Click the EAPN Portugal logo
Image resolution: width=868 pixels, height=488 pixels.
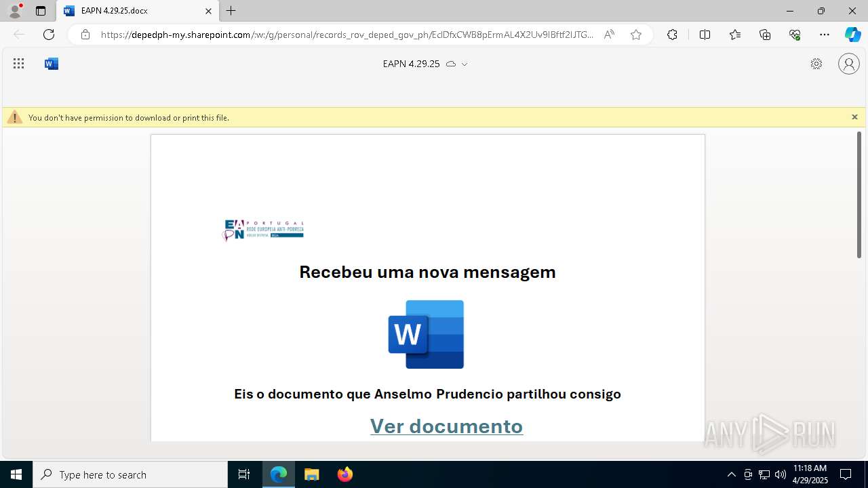[263, 230]
